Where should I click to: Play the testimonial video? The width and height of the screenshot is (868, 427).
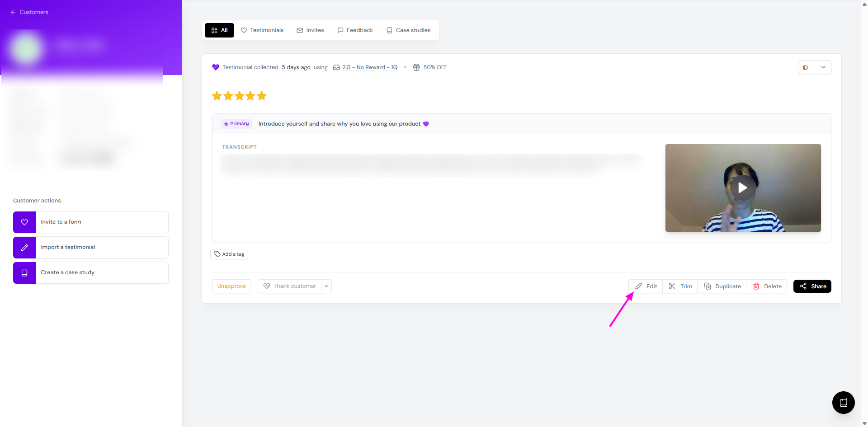coord(742,188)
